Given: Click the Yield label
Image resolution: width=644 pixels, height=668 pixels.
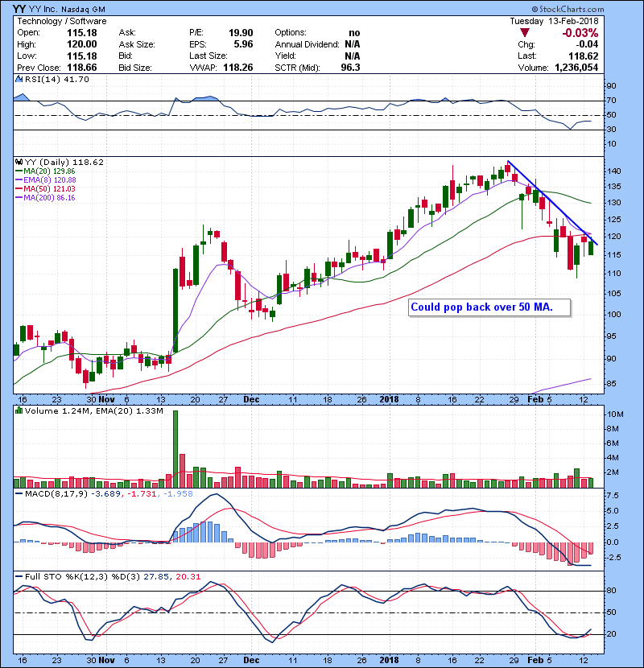Looking at the screenshot, I should (285, 56).
